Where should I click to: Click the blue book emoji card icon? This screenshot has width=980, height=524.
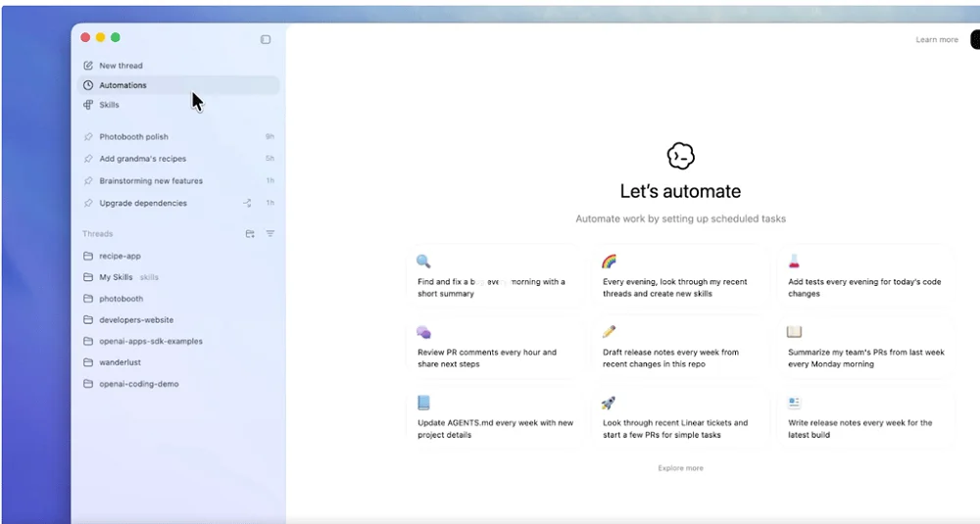coord(423,403)
